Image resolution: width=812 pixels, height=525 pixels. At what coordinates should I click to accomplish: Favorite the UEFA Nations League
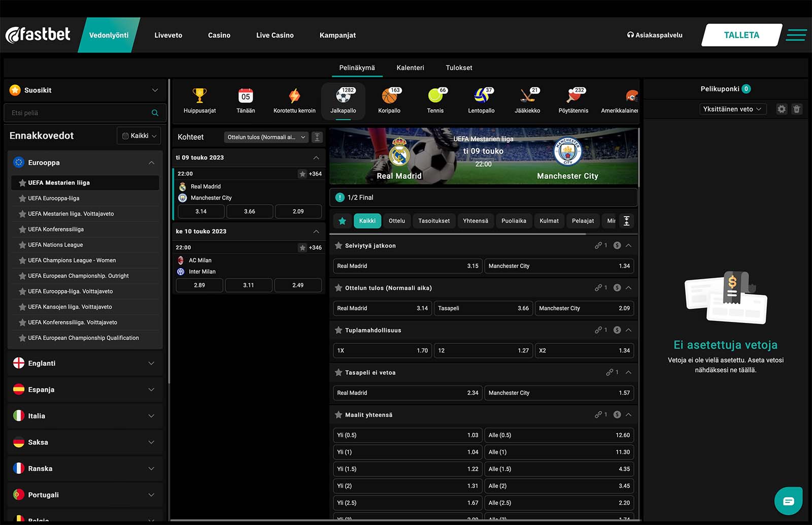click(x=22, y=245)
